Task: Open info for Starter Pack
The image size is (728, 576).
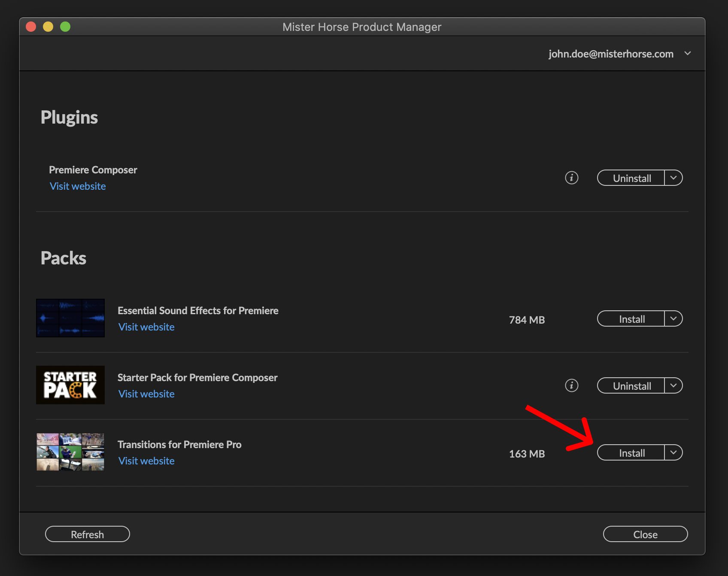Action: (x=571, y=385)
